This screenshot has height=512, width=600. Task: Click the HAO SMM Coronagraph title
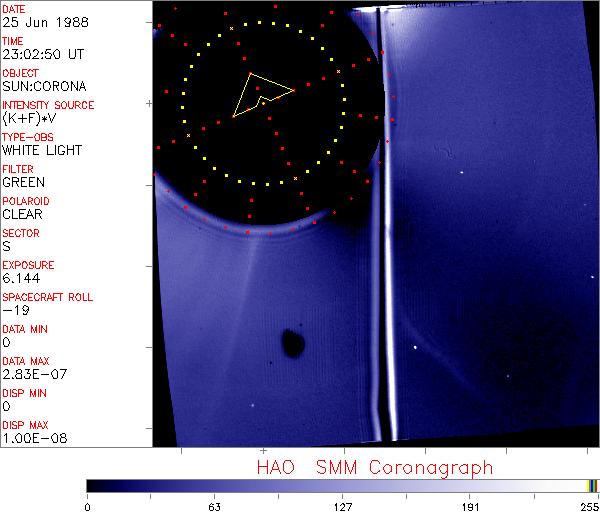(x=375, y=467)
